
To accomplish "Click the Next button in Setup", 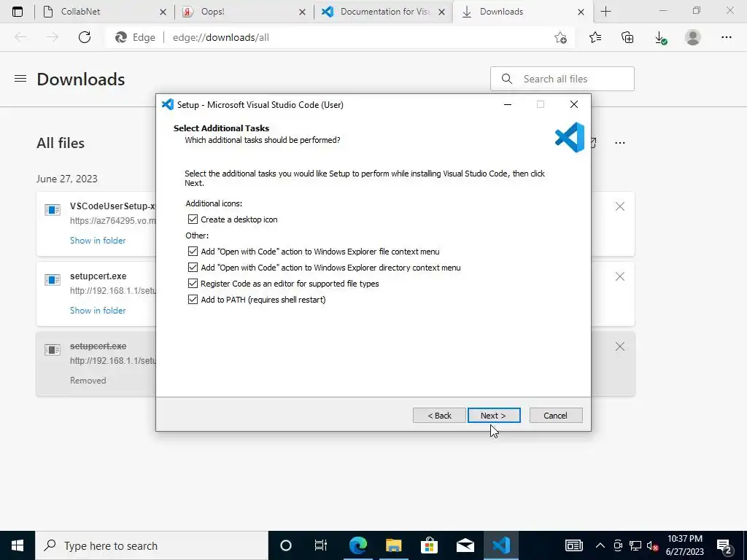I will click(494, 415).
